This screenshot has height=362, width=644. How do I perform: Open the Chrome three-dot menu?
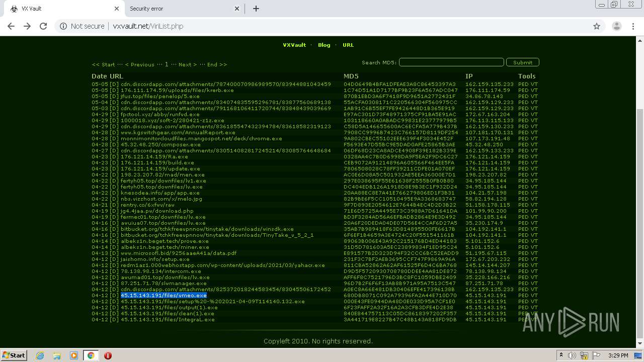633,26
